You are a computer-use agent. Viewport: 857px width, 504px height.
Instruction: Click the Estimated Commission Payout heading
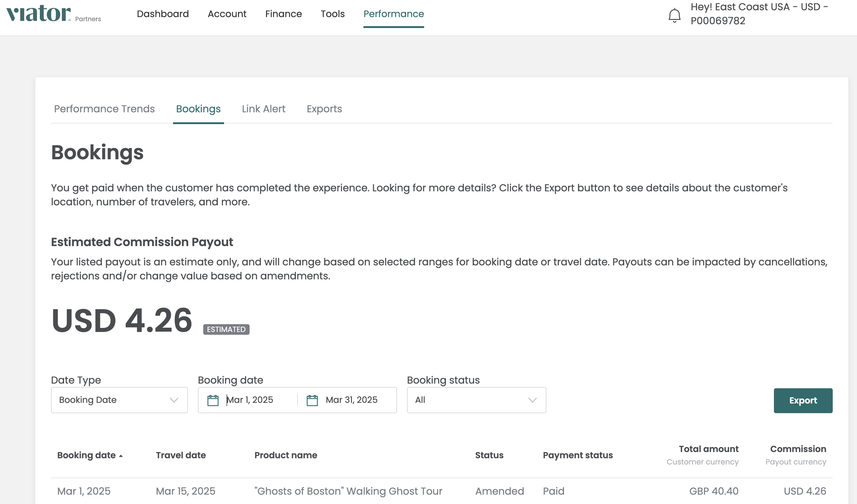142,242
